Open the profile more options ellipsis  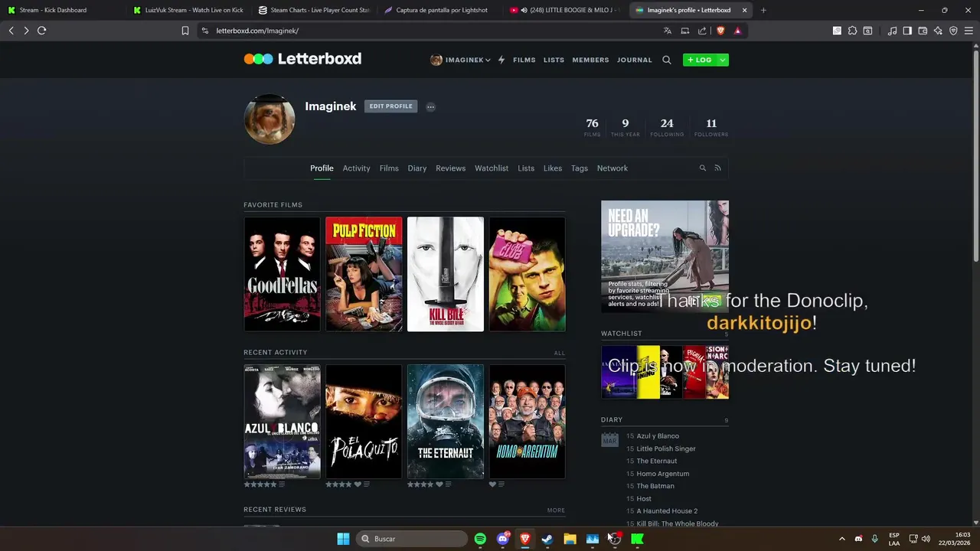[430, 107]
